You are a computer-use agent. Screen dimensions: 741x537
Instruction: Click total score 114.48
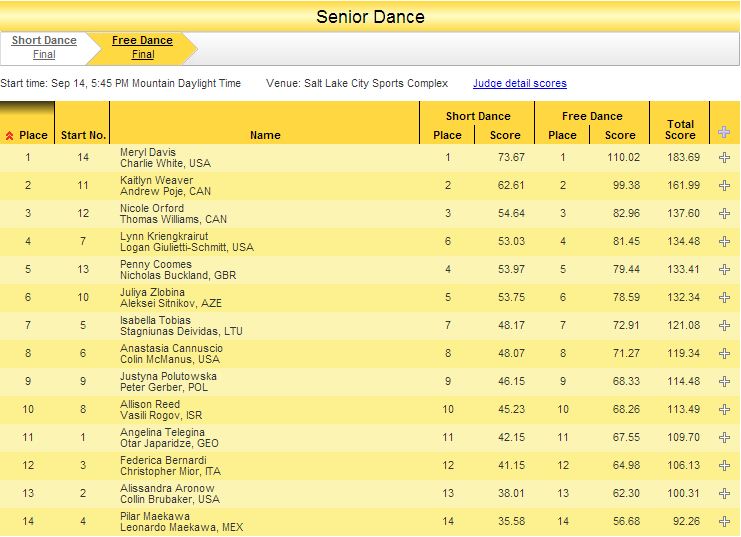click(x=683, y=381)
